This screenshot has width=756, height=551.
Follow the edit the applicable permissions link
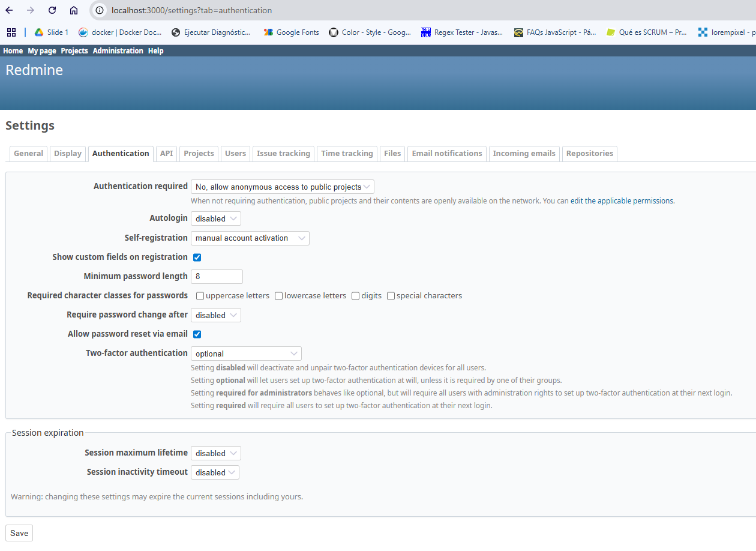point(622,201)
